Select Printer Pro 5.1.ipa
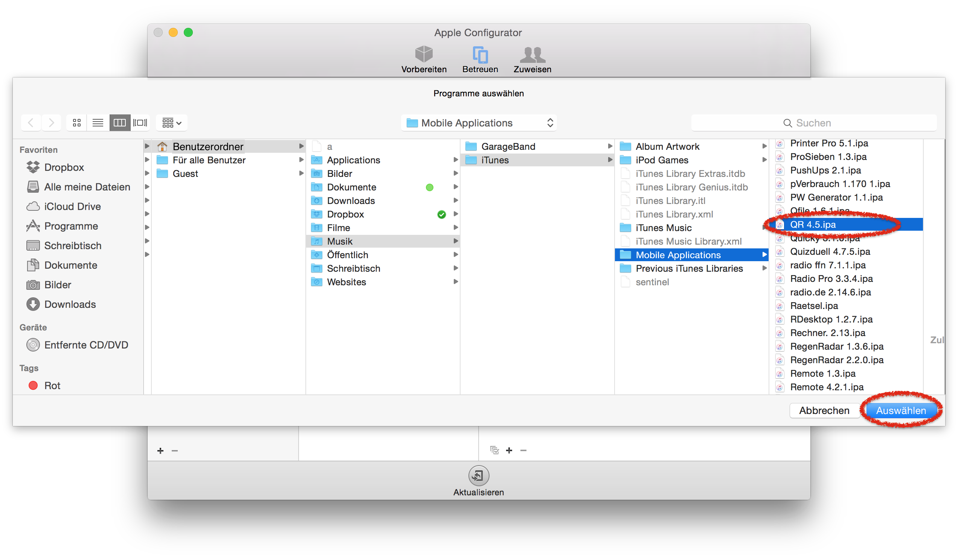This screenshot has width=958, height=560. point(847,143)
